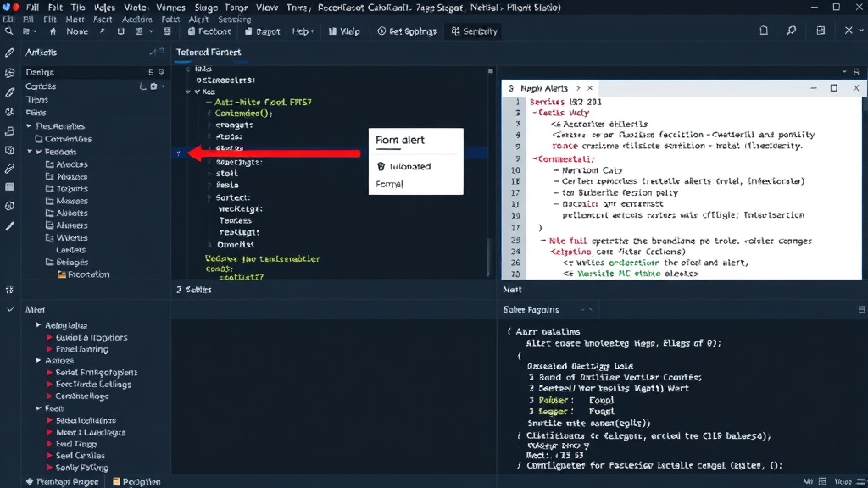
Task: Switch to the Tetoned Fomest tab
Action: (x=209, y=52)
